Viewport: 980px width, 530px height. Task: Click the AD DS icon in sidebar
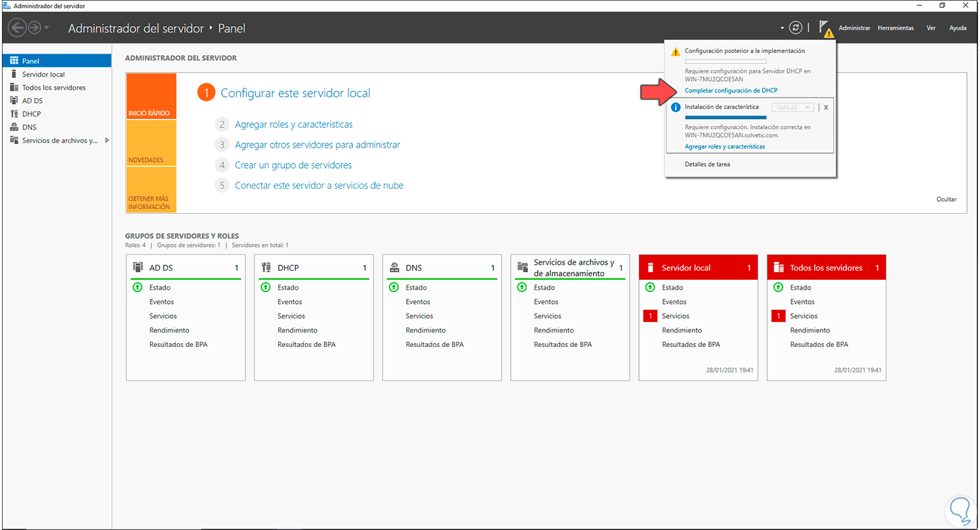pos(14,101)
